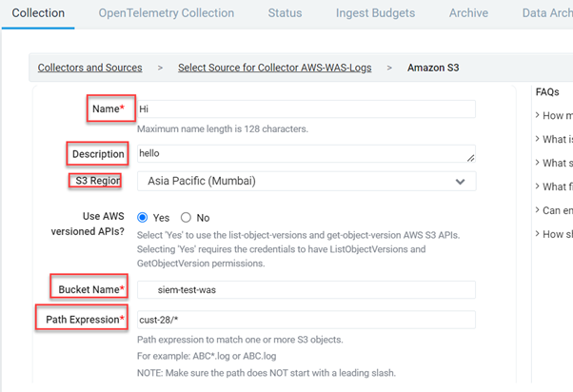
Task: Select No for Use AWS versioned APIs
Action: pyautogui.click(x=186, y=218)
